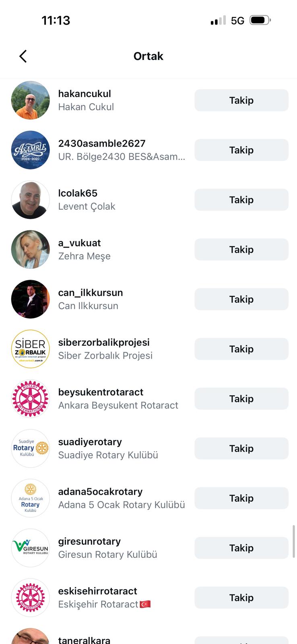Open Siber Zorbalık project logo avatar
297x644 pixels.
tap(31, 349)
